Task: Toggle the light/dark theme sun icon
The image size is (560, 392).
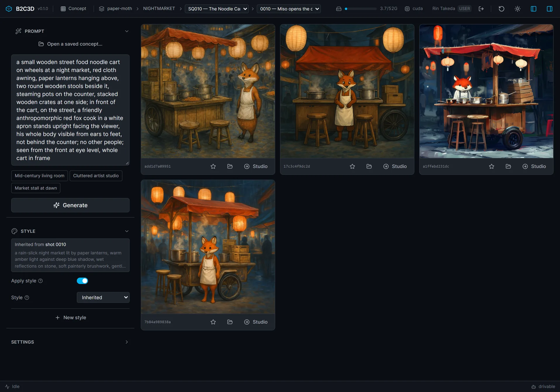Action: click(517, 9)
